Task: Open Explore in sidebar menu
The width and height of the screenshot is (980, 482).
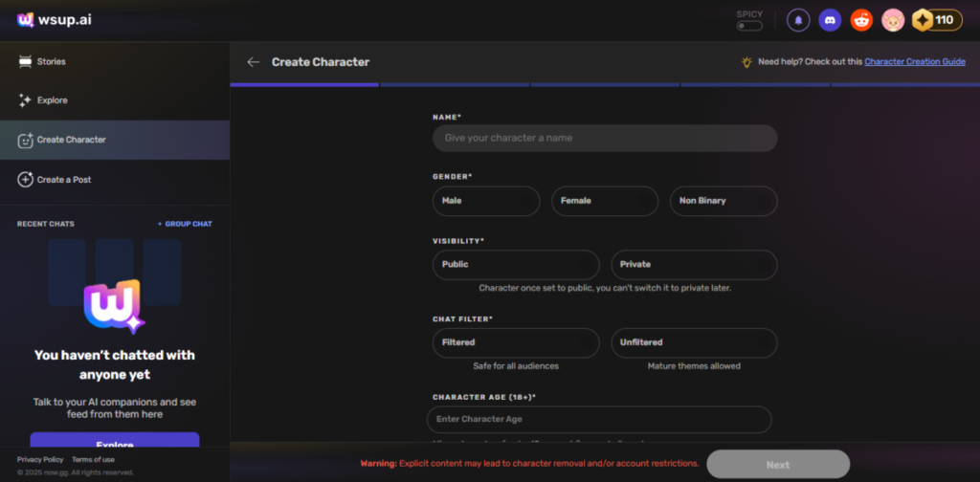Action: pos(52,100)
